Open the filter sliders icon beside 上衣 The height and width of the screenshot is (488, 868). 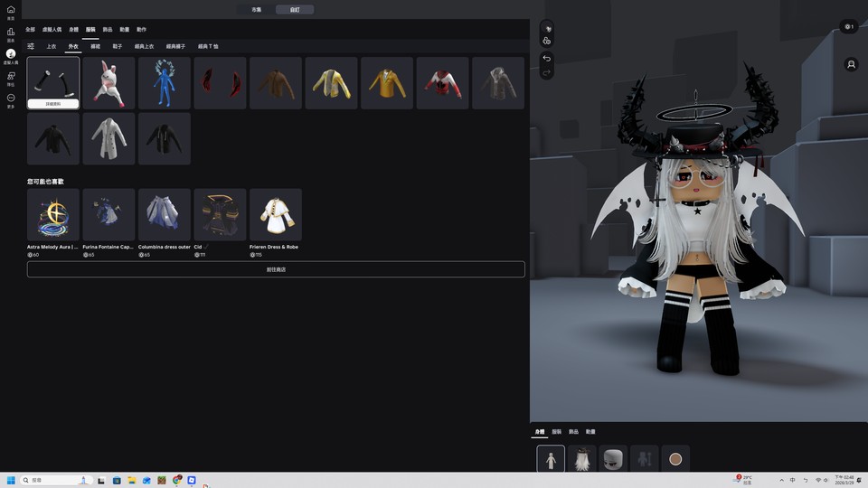click(31, 46)
